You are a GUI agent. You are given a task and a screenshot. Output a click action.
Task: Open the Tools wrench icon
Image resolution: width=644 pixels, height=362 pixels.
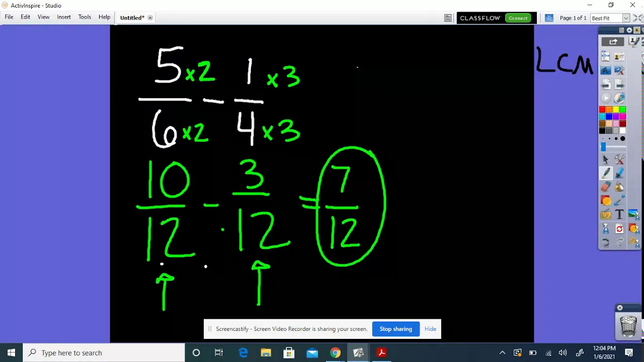coord(619,159)
